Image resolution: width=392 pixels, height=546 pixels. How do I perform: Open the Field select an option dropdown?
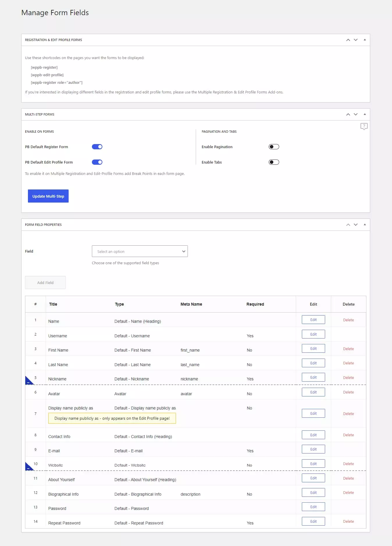coord(140,251)
